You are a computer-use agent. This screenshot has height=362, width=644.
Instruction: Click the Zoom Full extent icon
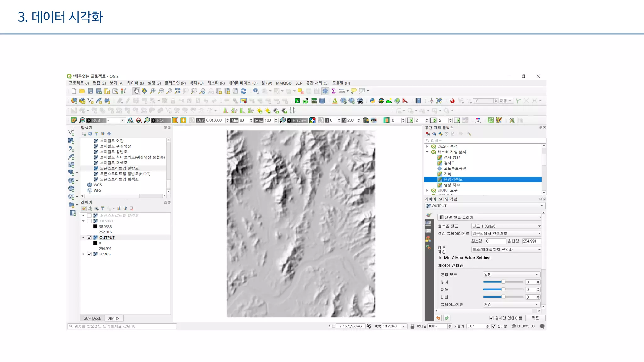tap(178, 91)
